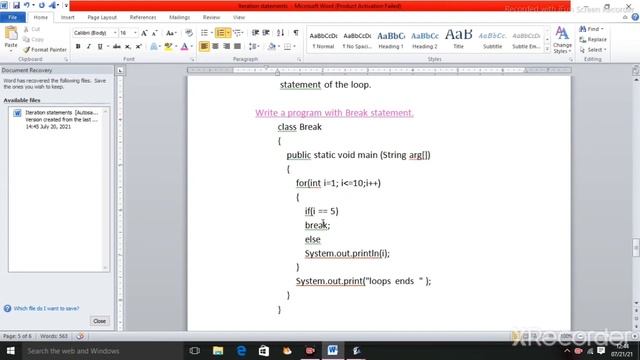Click the Redo icon in Quick Access Toolbar
Image resolution: width=640 pixels, height=360 pixels.
[42, 5]
